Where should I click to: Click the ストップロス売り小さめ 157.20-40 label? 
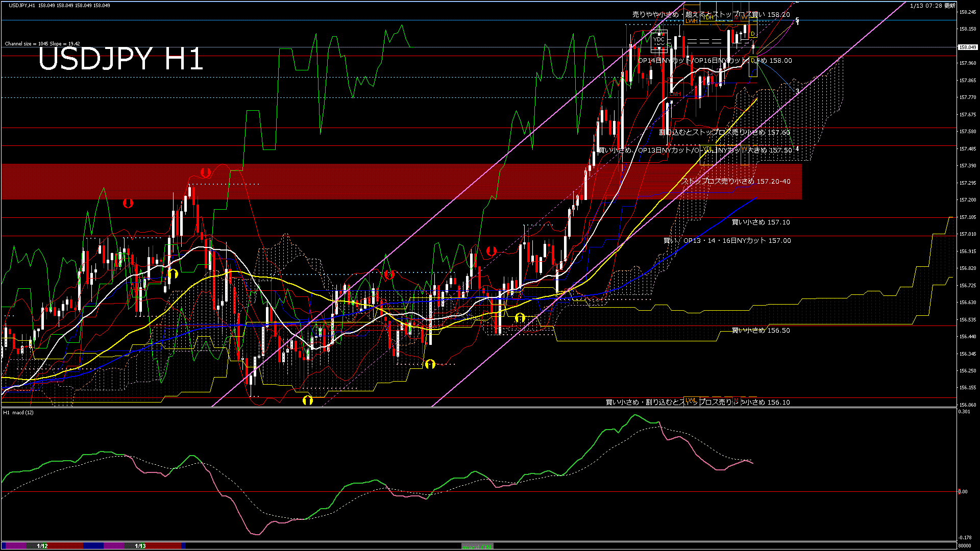[x=736, y=182]
